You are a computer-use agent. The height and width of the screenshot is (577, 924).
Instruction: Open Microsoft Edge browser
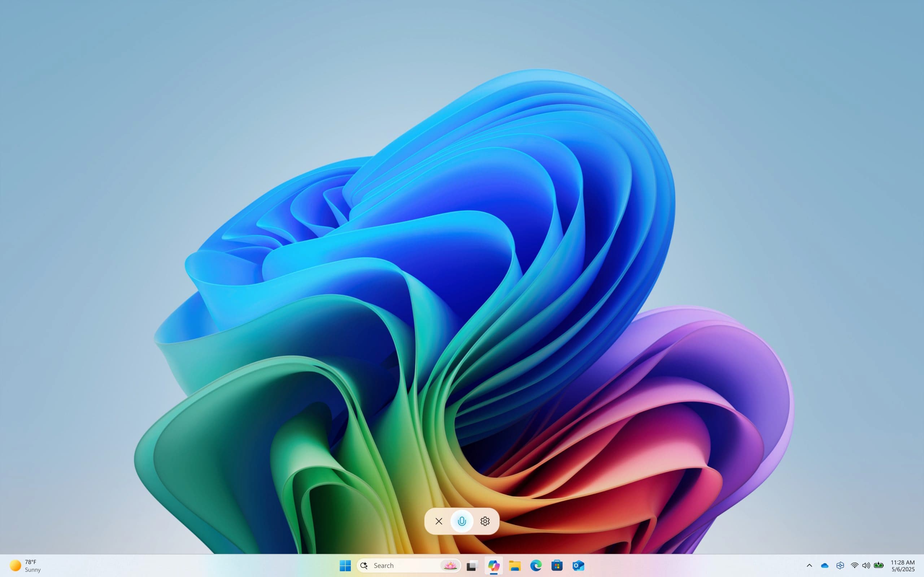pos(536,565)
